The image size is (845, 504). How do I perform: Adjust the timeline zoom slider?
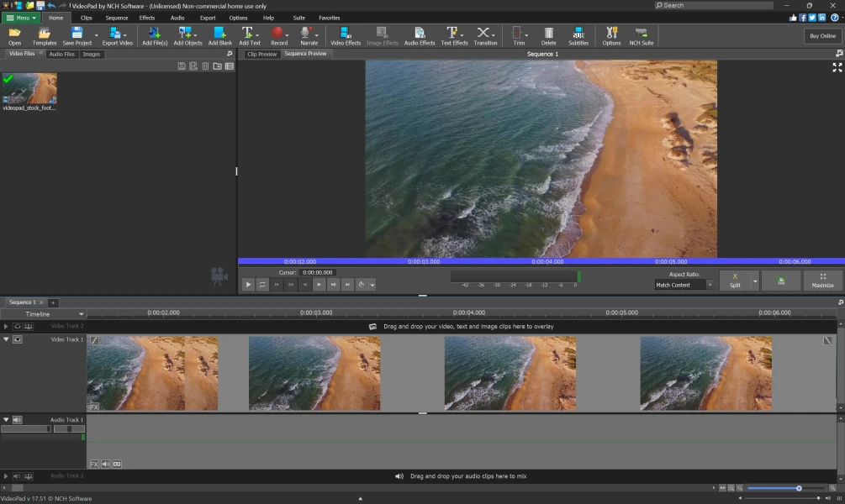(799, 488)
